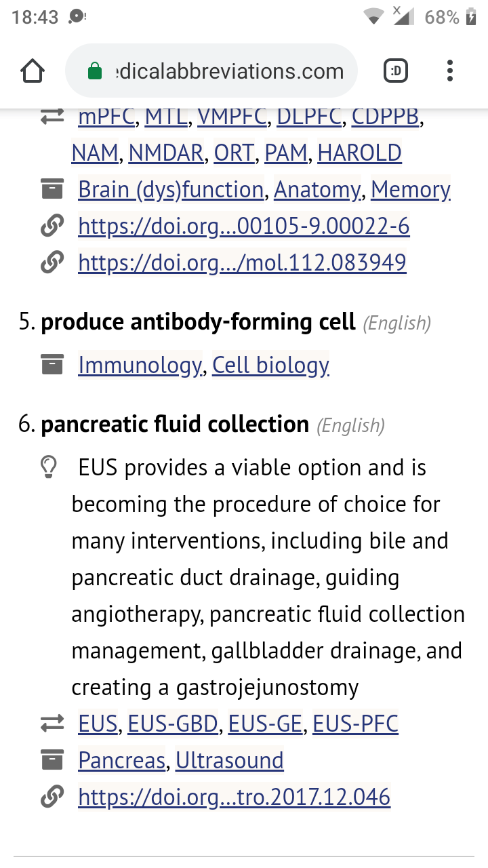Open the tab switcher button
Image resolution: width=488 pixels, height=868 pixels.
click(x=396, y=71)
